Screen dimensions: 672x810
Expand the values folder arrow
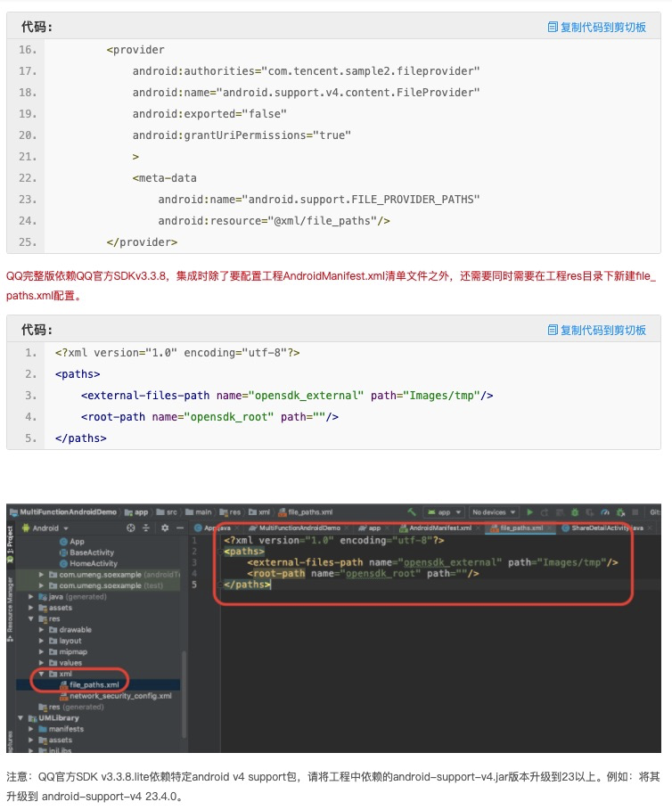click(41, 663)
